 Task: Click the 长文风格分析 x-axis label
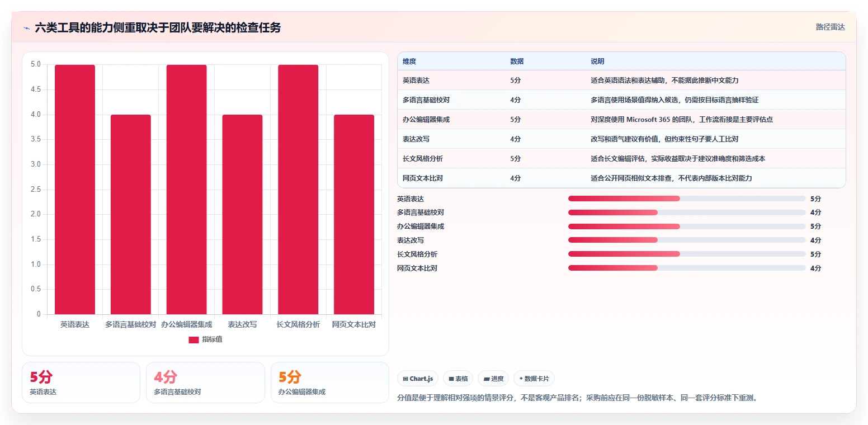298,324
